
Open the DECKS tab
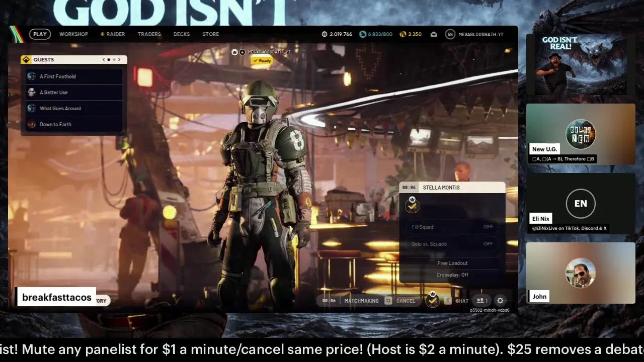coord(182,34)
